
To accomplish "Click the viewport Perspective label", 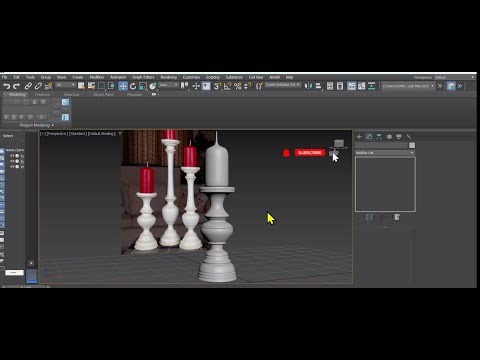I will pyautogui.click(x=57, y=134).
